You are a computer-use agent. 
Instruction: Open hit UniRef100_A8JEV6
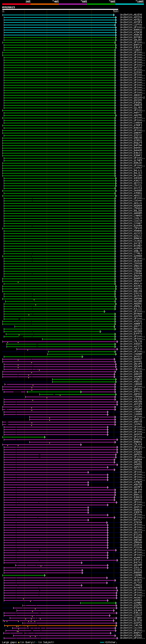click(x=131, y=15)
